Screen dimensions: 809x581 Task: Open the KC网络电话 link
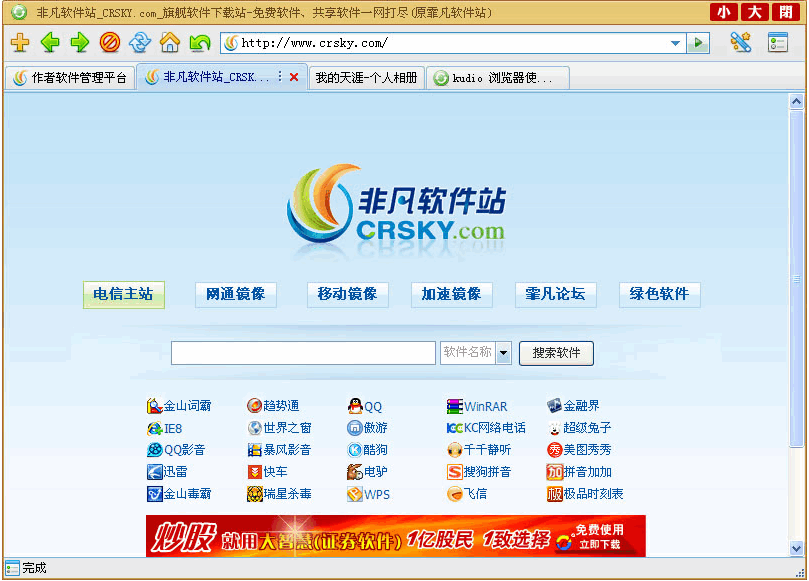[486, 428]
